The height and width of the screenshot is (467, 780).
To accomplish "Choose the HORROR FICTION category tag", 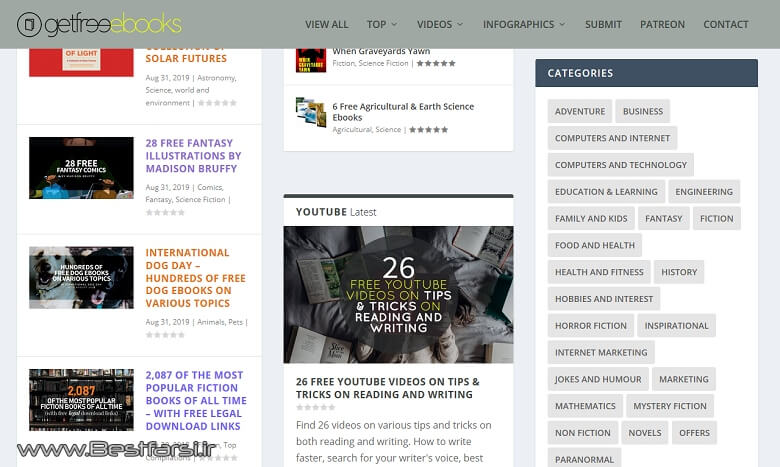I will [591, 325].
